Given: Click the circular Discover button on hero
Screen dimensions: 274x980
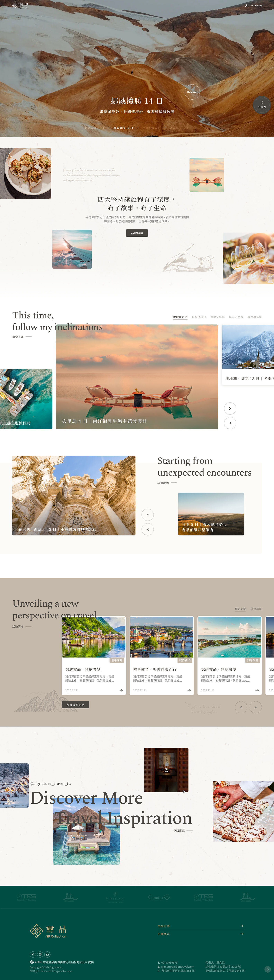Looking at the screenshot, I should tap(192, 92).
